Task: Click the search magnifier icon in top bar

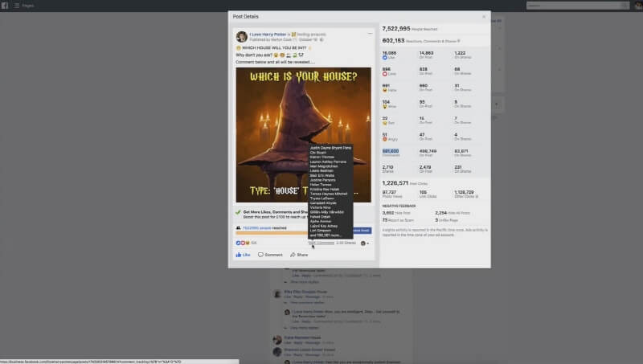Action: point(625,6)
